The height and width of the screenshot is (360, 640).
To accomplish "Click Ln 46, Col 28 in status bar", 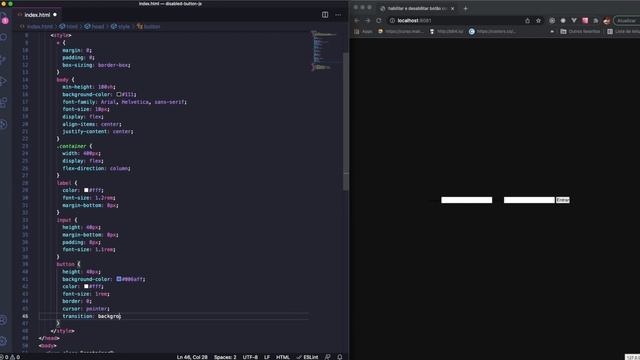I will pos(192,357).
